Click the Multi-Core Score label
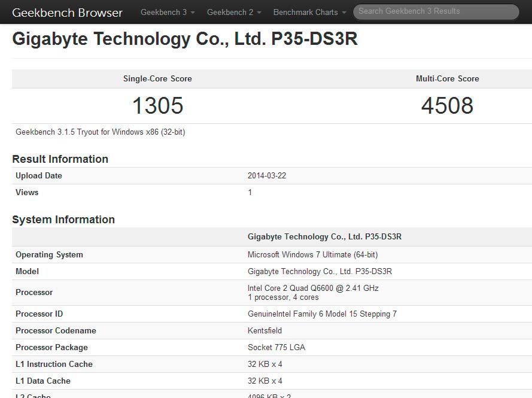532x398 pixels. pos(448,79)
